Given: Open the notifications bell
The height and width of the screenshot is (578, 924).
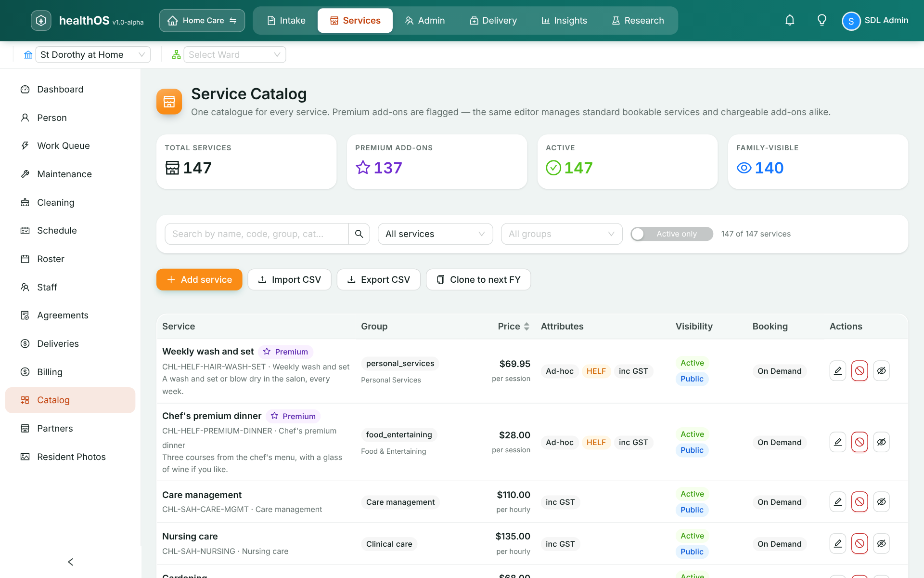Looking at the screenshot, I should point(790,20).
